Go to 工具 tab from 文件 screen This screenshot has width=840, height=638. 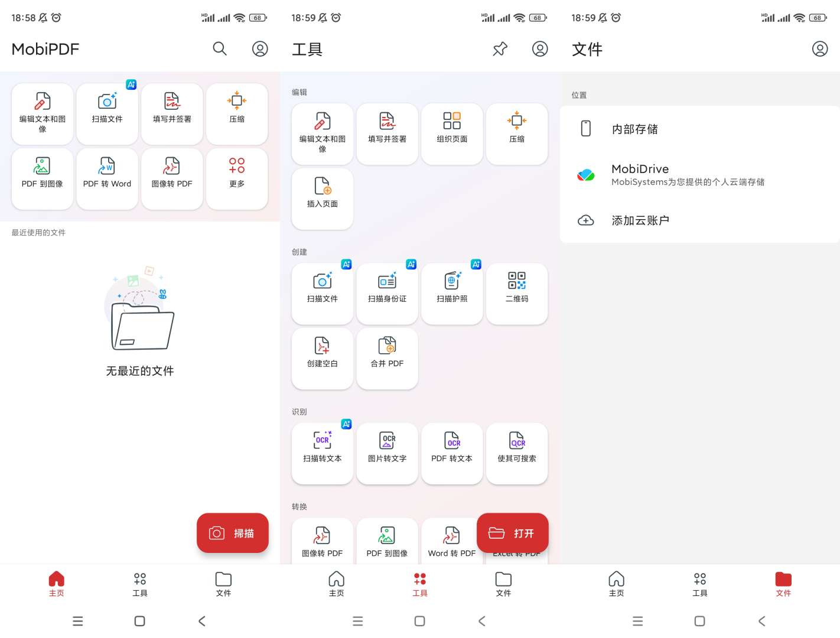click(x=700, y=585)
